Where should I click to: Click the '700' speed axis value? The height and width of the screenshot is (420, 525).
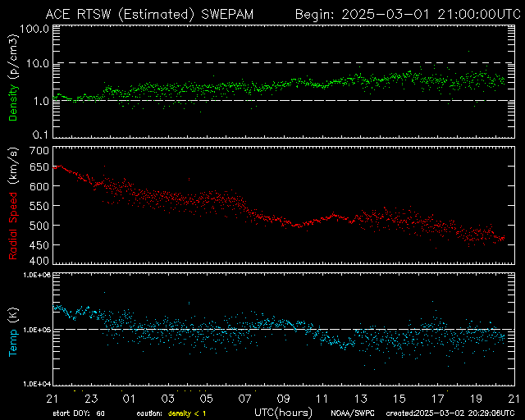39,151
